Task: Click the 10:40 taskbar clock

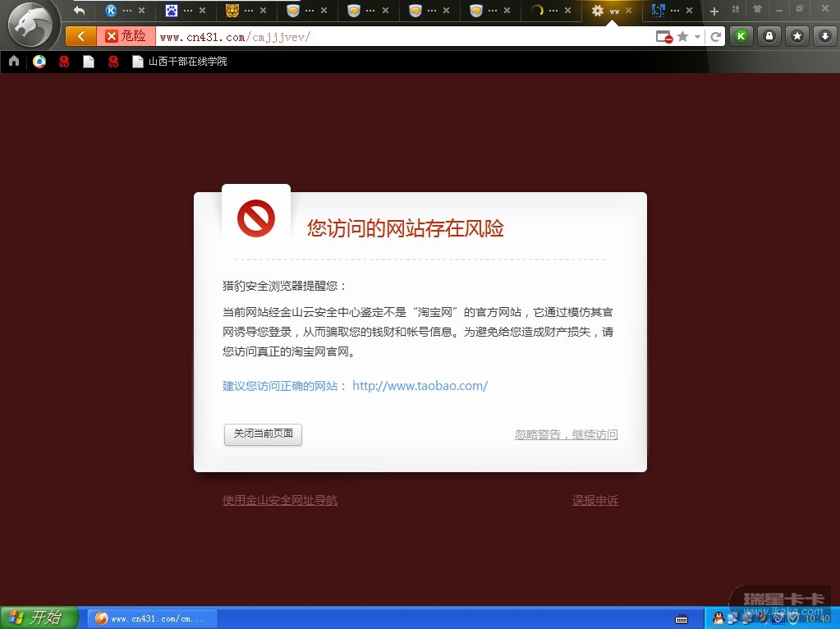Action: click(x=818, y=619)
